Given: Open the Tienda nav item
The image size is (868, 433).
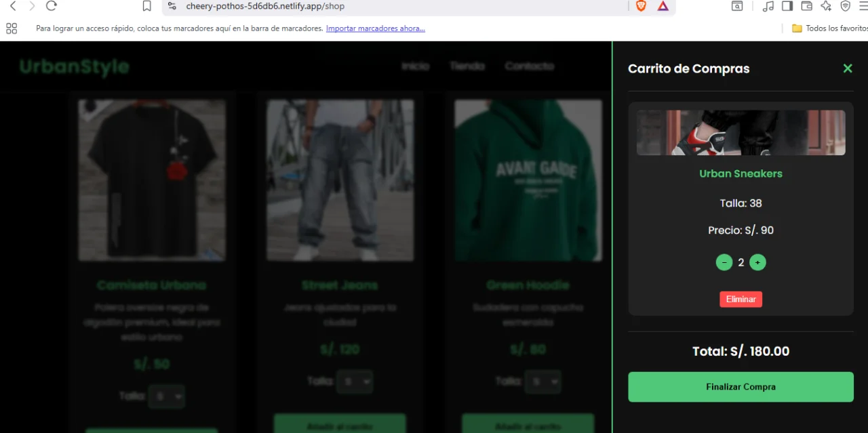Looking at the screenshot, I should point(467,66).
